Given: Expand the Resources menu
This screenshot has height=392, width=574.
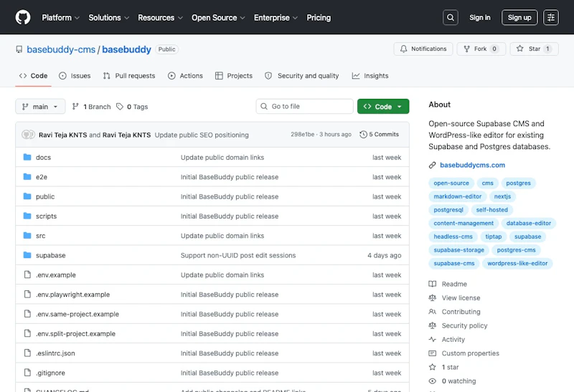Looking at the screenshot, I should point(160,17).
